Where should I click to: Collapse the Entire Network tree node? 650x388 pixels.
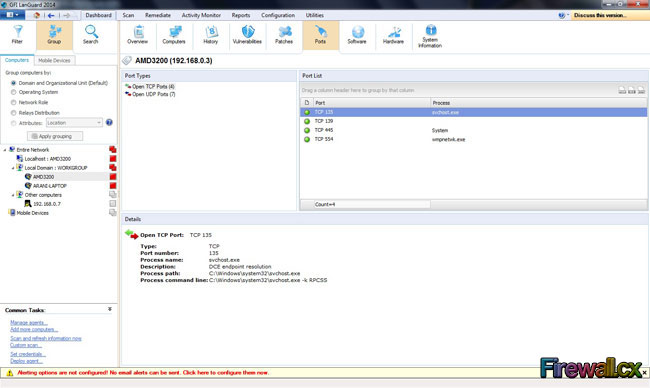pyautogui.click(x=5, y=150)
